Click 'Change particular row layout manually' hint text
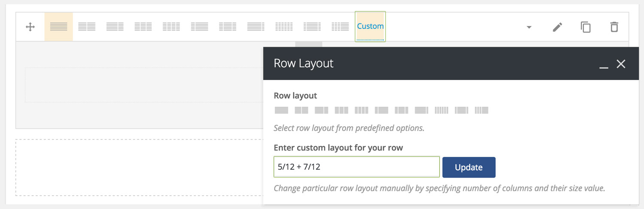This screenshot has height=209, width=644. tap(440, 188)
